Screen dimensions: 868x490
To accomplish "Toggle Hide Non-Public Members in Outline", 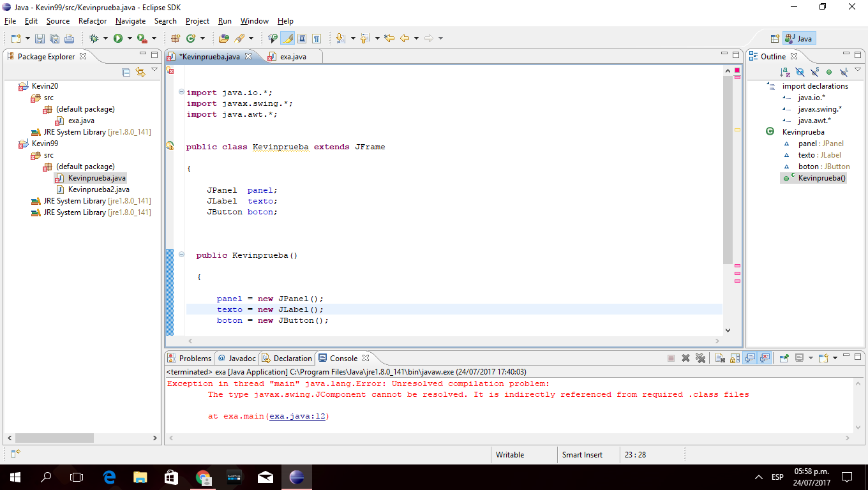I will click(x=829, y=72).
